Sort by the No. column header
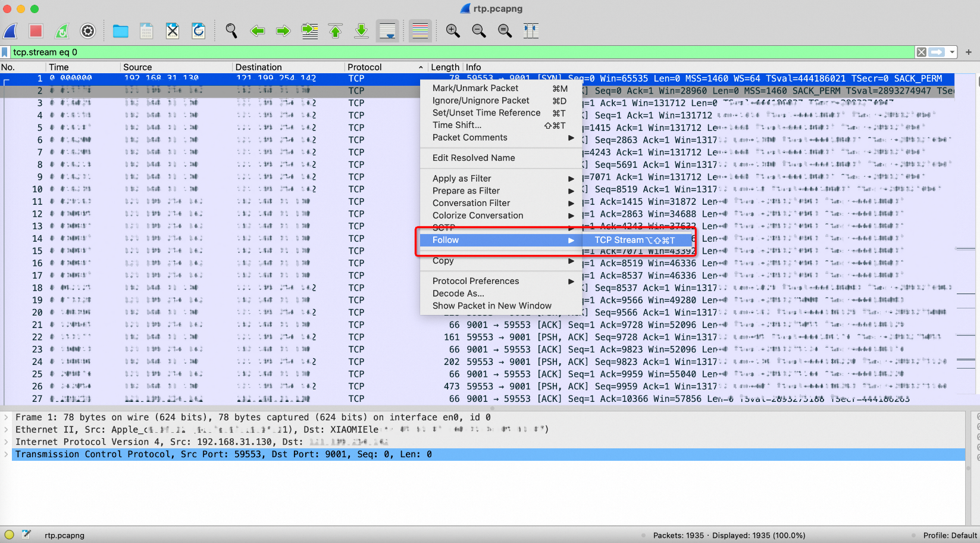This screenshot has height=543, width=980. click(x=23, y=67)
